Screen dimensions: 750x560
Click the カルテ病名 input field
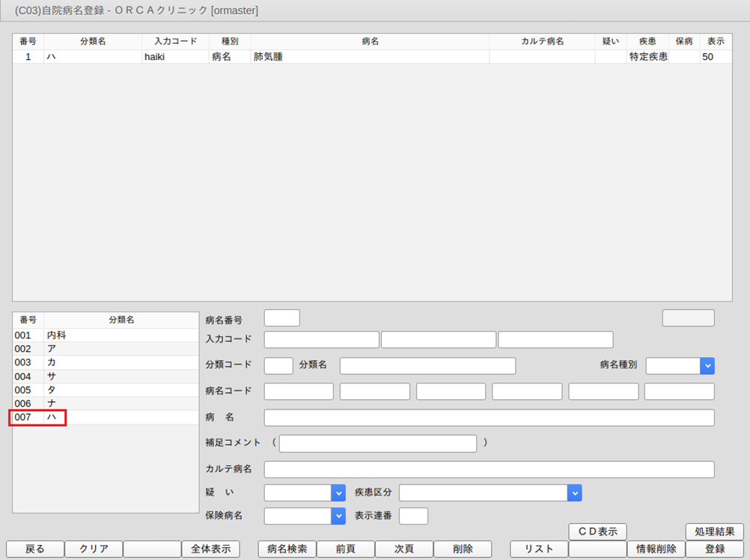tap(489, 469)
